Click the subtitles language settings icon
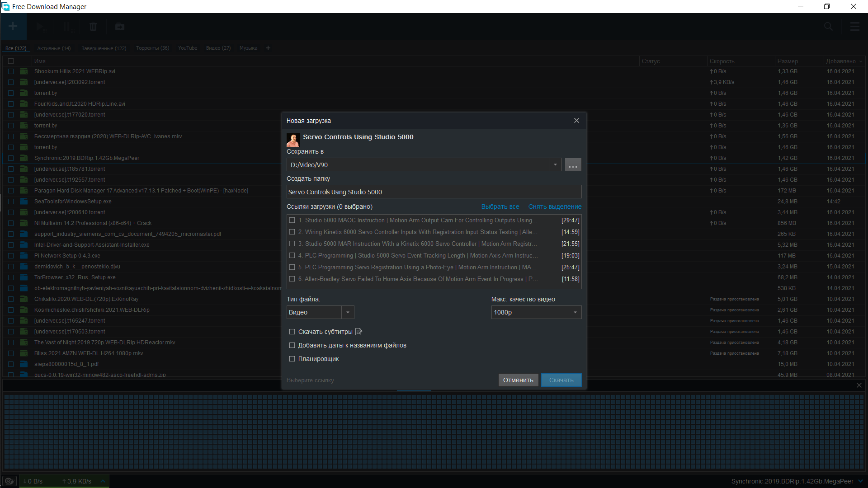 (x=359, y=332)
